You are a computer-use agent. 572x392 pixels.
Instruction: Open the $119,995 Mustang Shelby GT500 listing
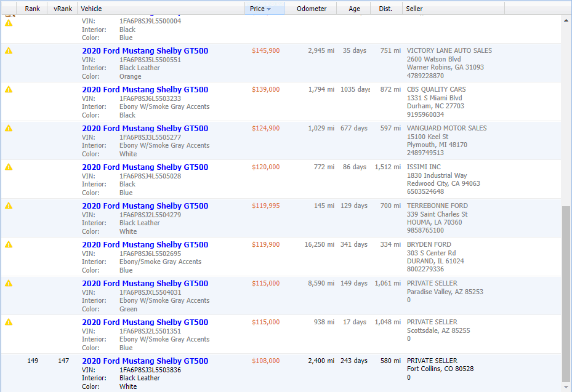pos(145,206)
